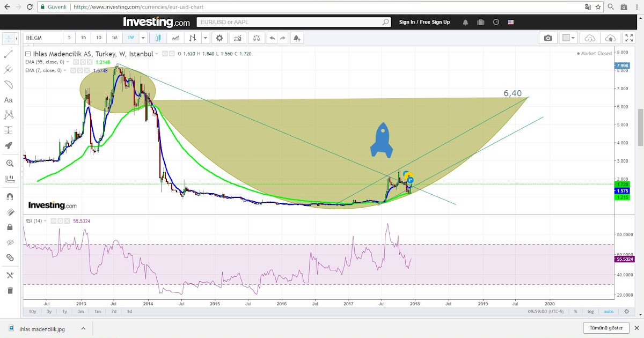Image resolution: width=644 pixels, height=338 pixels.
Task: Select the rocket icons tool in sidebar
Action: pos(9,145)
